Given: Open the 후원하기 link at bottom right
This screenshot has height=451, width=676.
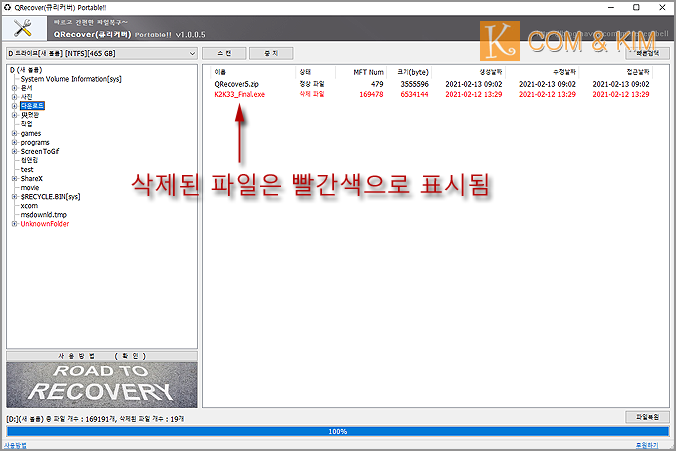Looking at the screenshot, I should 647,445.
